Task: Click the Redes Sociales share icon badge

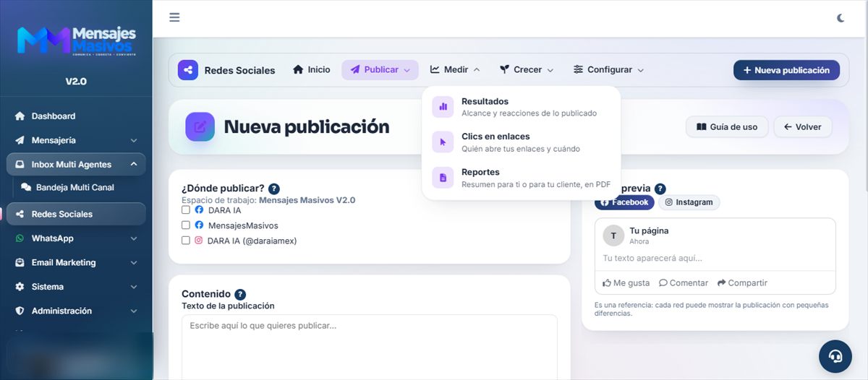Action: coord(188,70)
